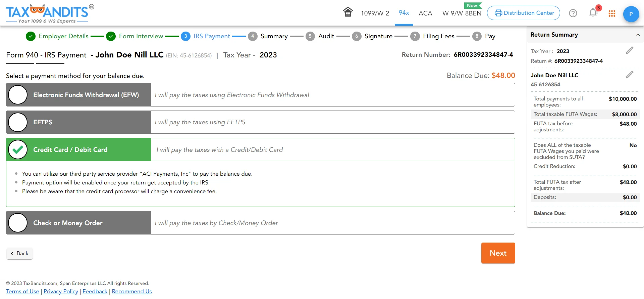
Task: Click step 4 circle for Summary
Action: coord(253,36)
